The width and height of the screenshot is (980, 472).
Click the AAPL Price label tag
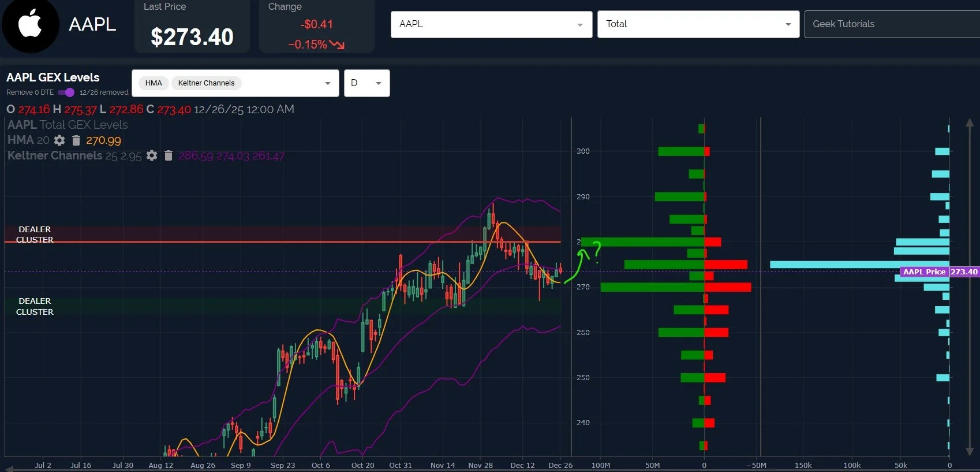coord(924,272)
